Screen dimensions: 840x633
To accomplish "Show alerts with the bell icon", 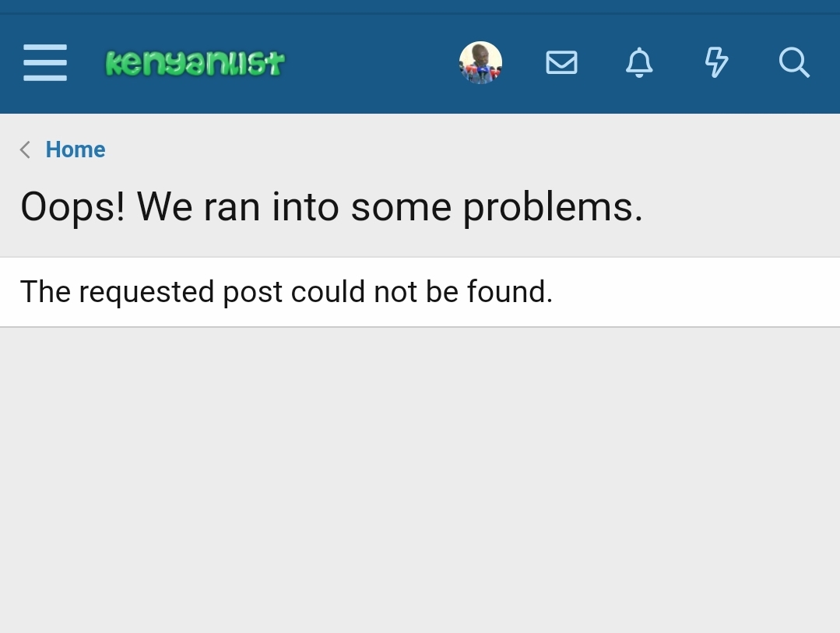I will tap(639, 62).
